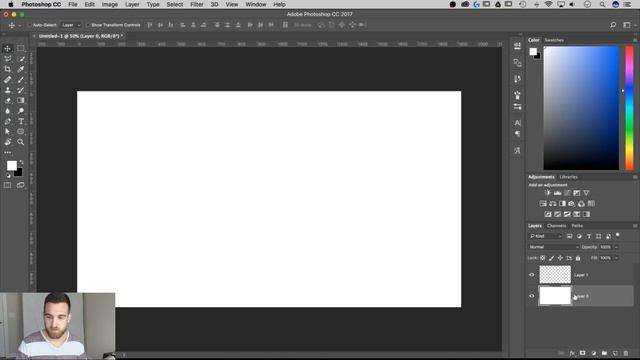Enable the Auto-Select checkbox
This screenshot has height=360, width=640.
(x=29, y=25)
